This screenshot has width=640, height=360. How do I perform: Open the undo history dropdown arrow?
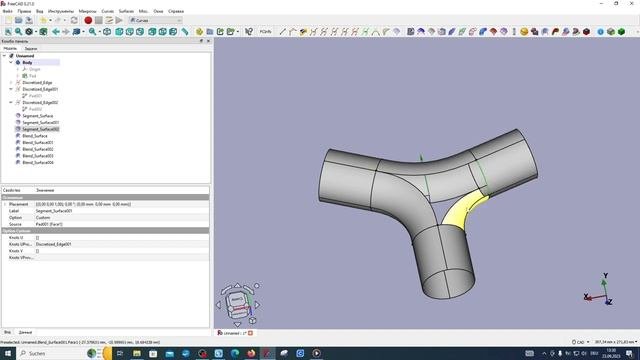click(x=51, y=20)
